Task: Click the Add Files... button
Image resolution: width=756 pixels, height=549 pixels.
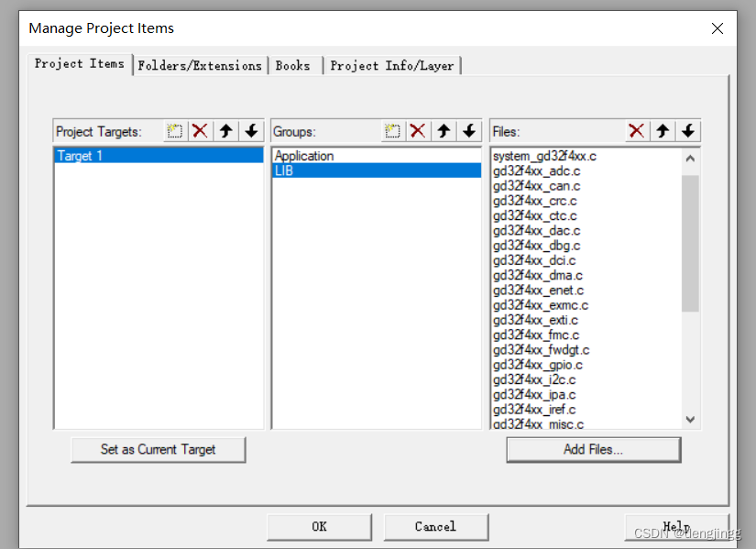Action: coord(594,450)
